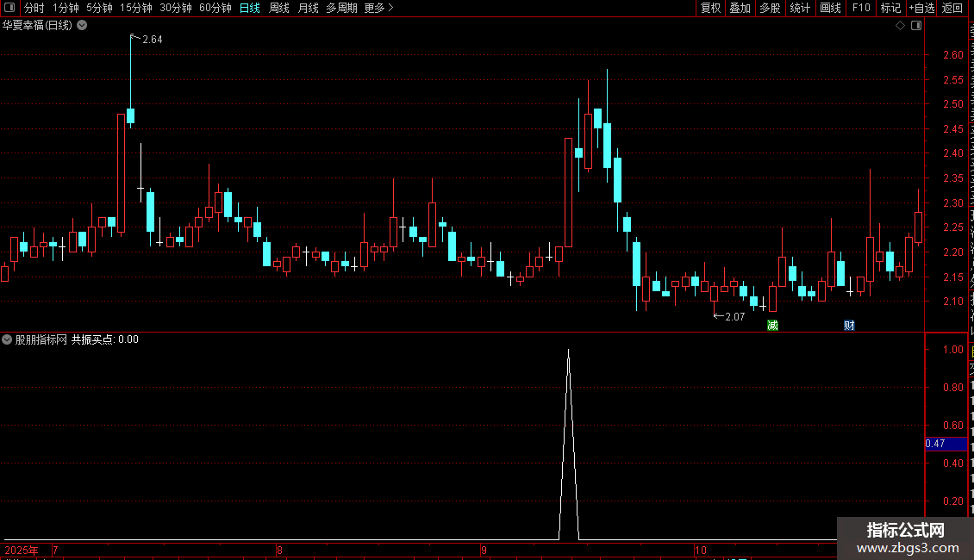Select the 1分钟 period
The height and width of the screenshot is (560, 974).
(66, 8)
